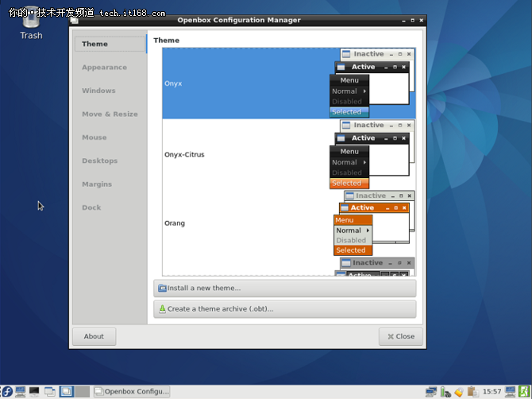Click the battery power tray icon
532x399 pixels.
click(x=445, y=392)
